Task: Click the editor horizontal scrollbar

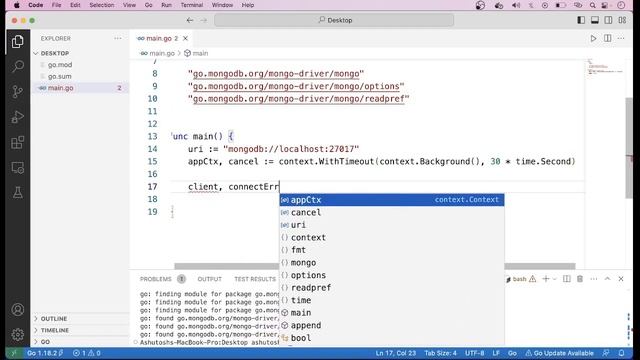Action: tap(375, 266)
